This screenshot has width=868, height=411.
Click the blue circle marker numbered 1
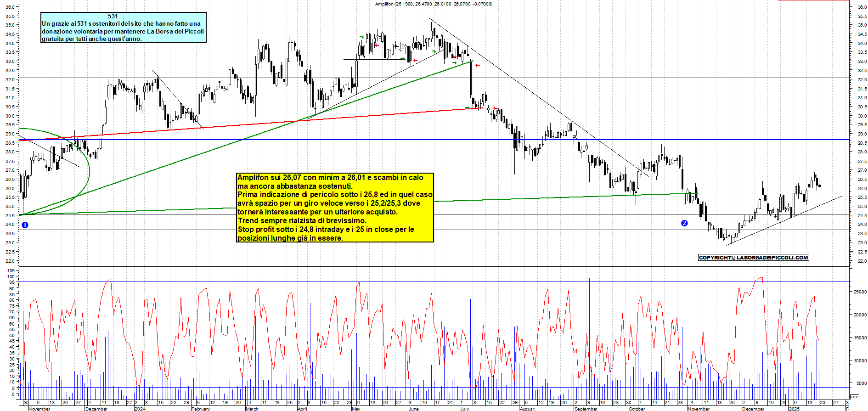(25, 225)
